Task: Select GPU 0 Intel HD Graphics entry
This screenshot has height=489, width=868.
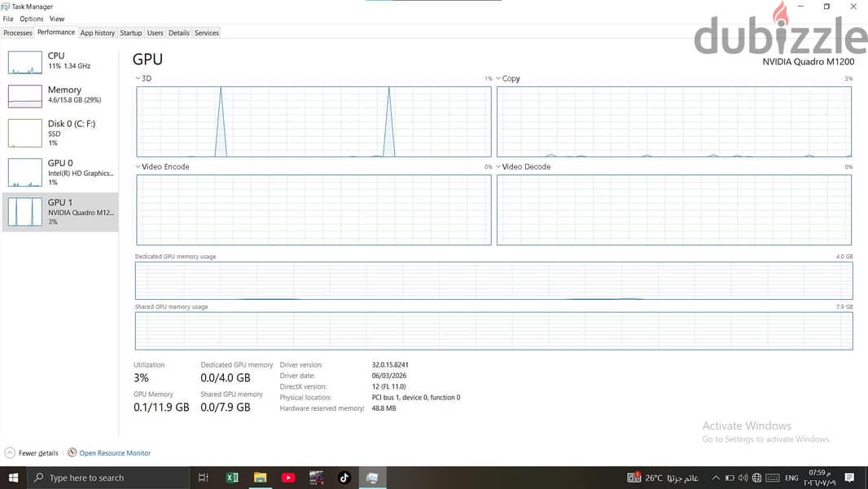Action: point(59,172)
